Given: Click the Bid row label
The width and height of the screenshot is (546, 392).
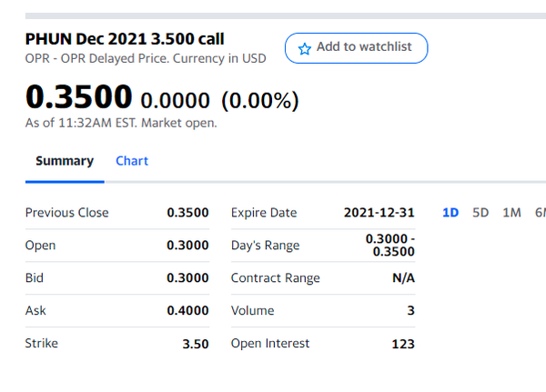Looking at the screenshot, I should (x=35, y=278).
